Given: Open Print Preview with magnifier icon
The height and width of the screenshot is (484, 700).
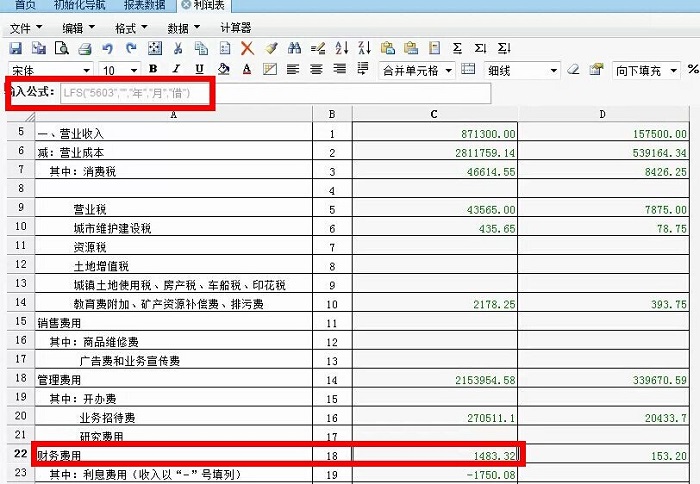Looking at the screenshot, I should click(62, 48).
